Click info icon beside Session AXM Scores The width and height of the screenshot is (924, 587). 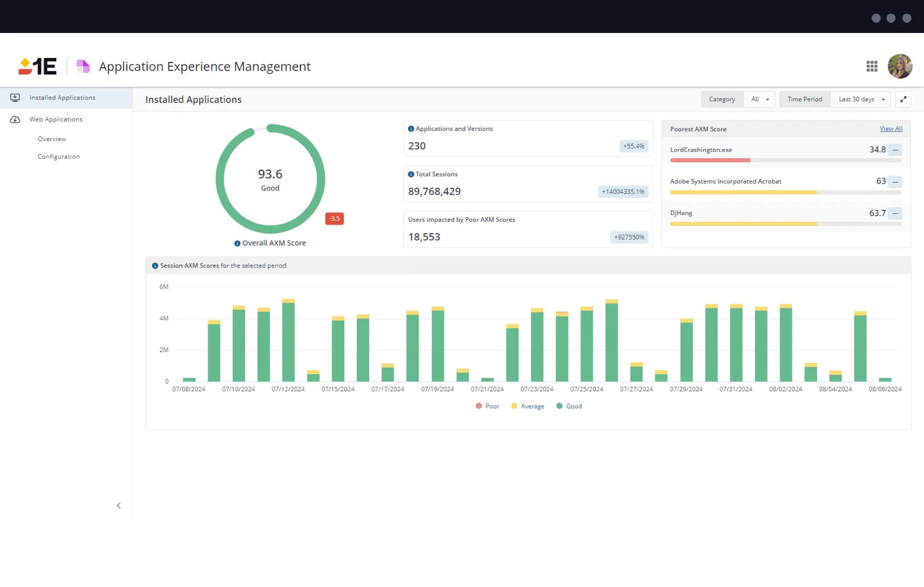155,266
